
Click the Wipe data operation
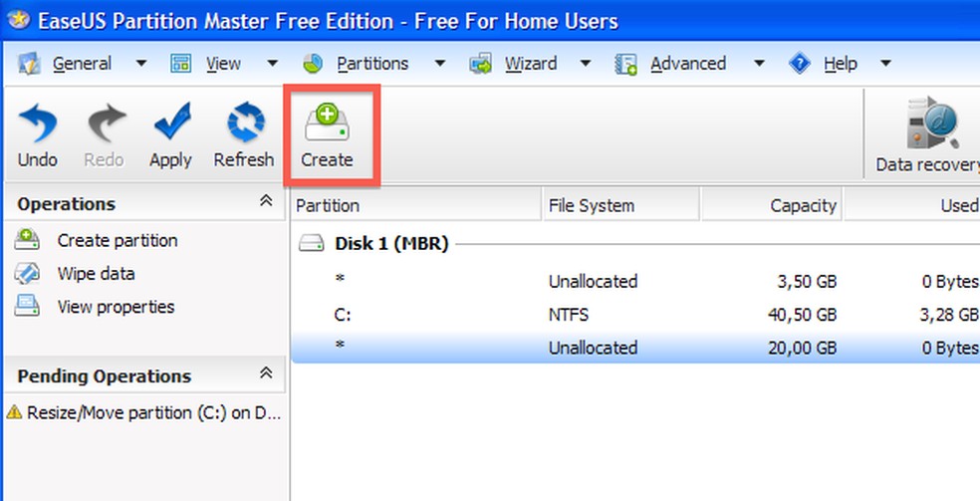click(x=96, y=274)
